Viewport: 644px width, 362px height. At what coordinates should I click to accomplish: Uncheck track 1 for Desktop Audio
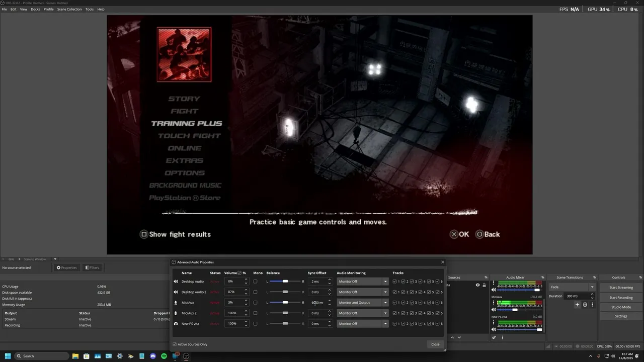click(394, 282)
